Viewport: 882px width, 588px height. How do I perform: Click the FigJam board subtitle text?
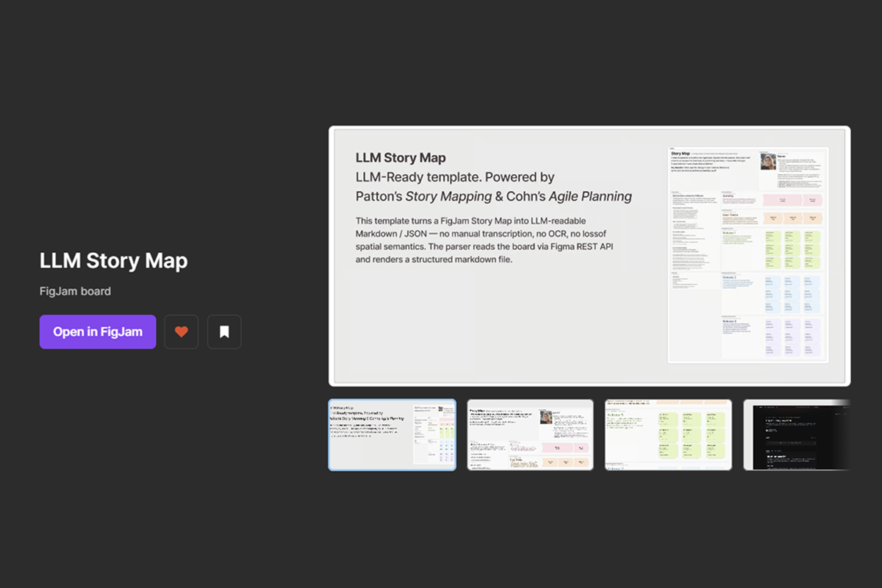tap(76, 291)
